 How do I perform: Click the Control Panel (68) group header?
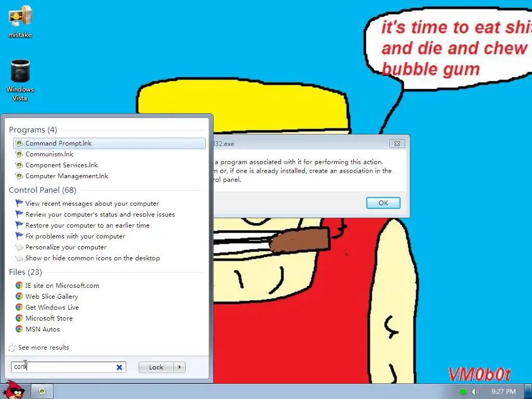click(43, 190)
